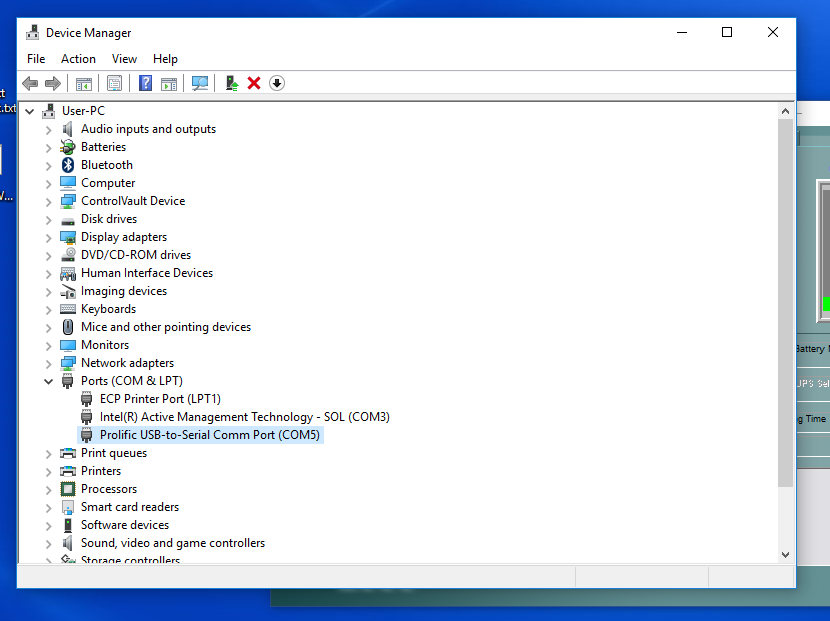Click the vertical scrollbar thumb
Image resolution: width=830 pixels, height=621 pixels.
pos(786,303)
